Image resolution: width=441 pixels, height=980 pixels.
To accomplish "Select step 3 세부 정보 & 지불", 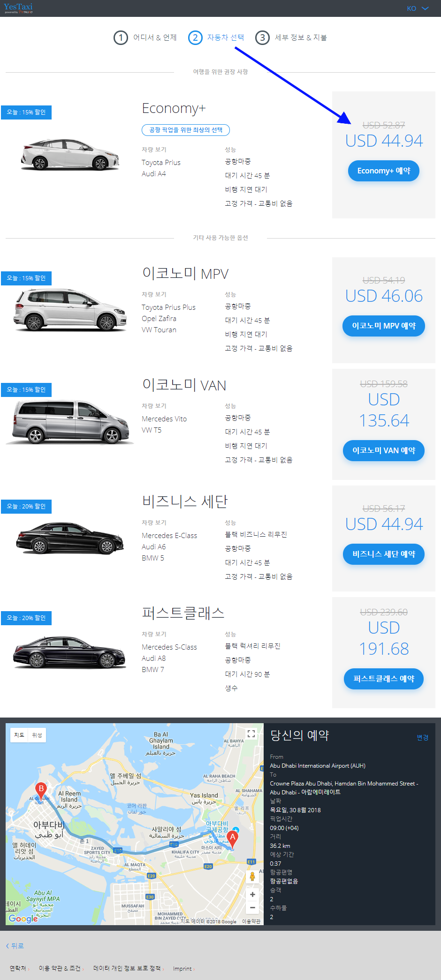I will click(x=291, y=37).
